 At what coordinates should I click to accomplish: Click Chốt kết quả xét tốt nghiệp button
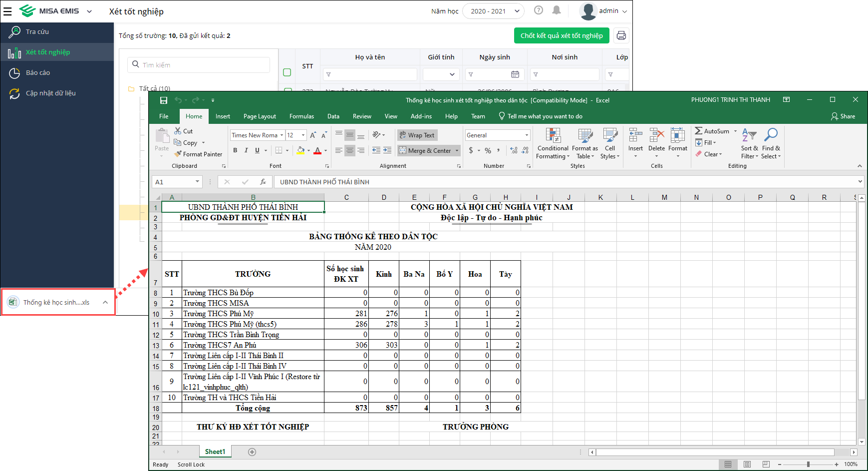[x=561, y=35]
